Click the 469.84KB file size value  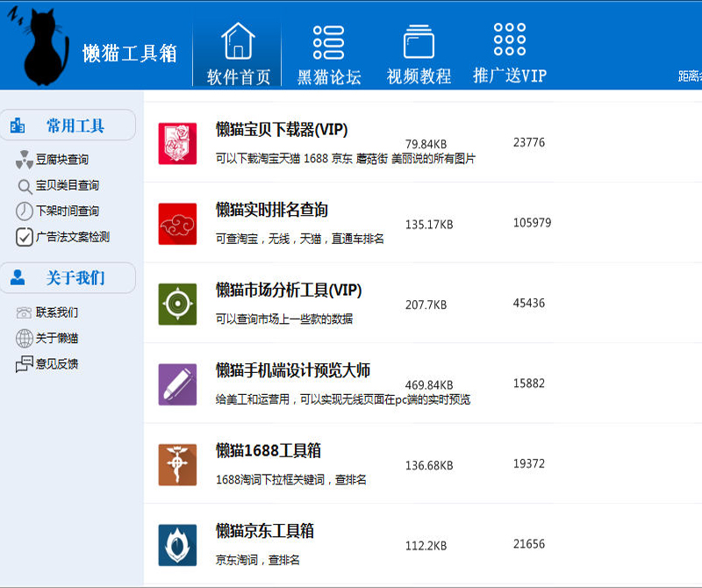429,385
